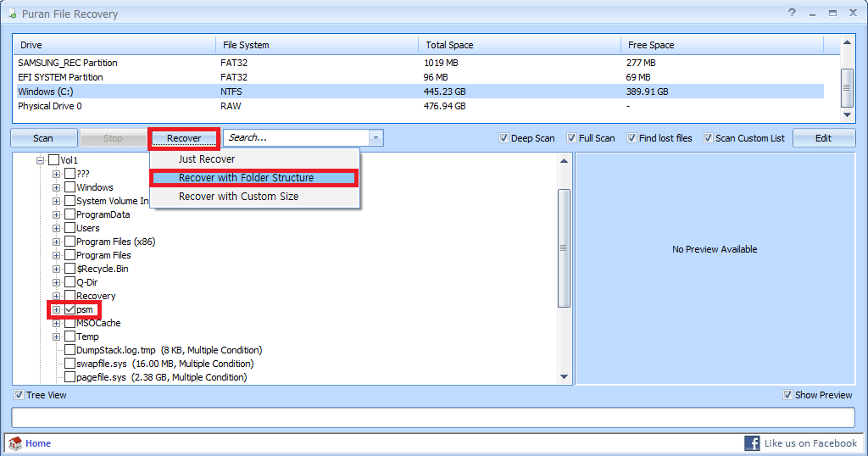This screenshot has width=868, height=456.
Task: Click the Edit button
Action: (824, 138)
